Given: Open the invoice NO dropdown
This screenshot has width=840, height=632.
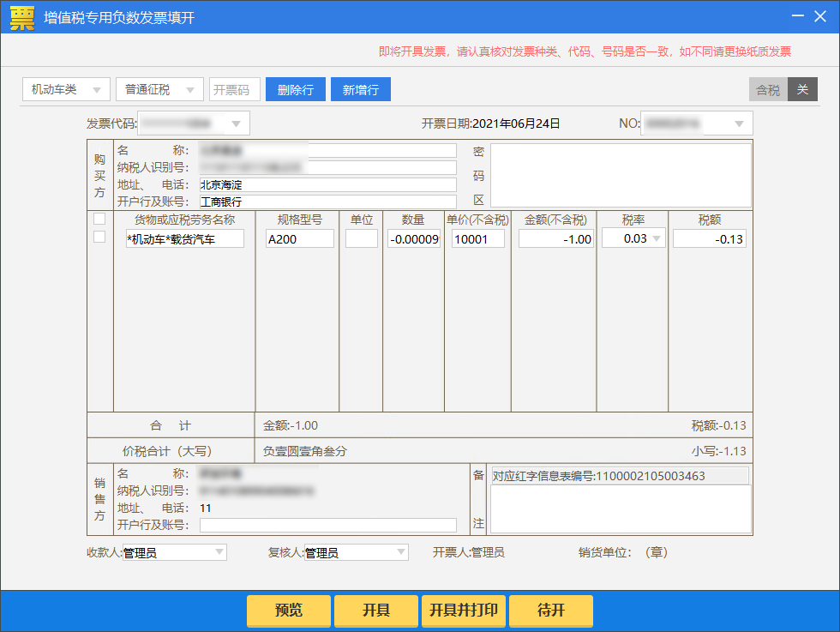Looking at the screenshot, I should pos(739,123).
